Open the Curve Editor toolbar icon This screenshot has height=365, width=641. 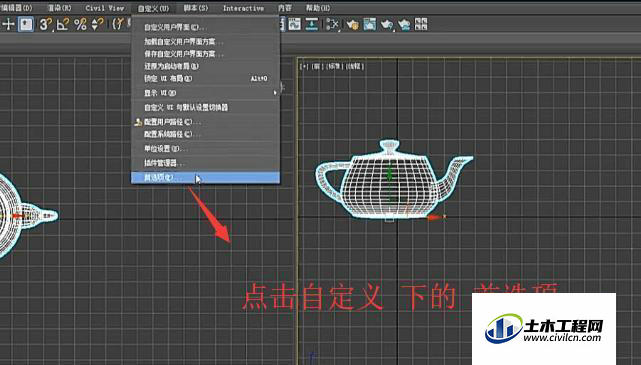(294, 24)
